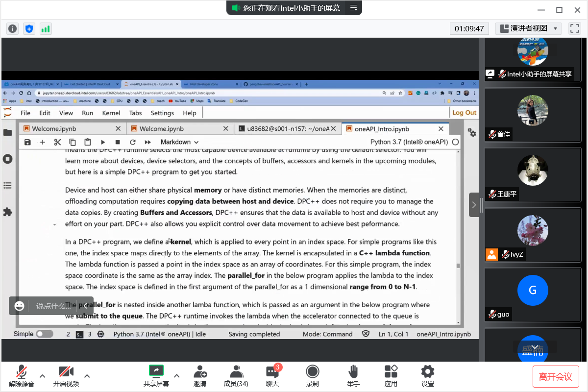Click the Leave Meeting button
Viewport: 588px width, 392px height.
click(556, 376)
